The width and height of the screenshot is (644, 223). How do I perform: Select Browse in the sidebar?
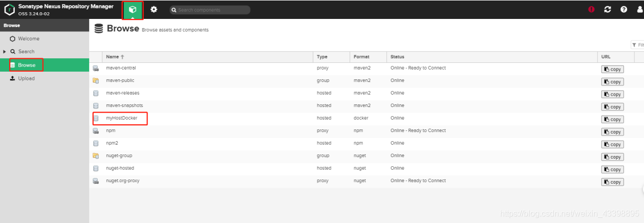[x=45, y=65]
